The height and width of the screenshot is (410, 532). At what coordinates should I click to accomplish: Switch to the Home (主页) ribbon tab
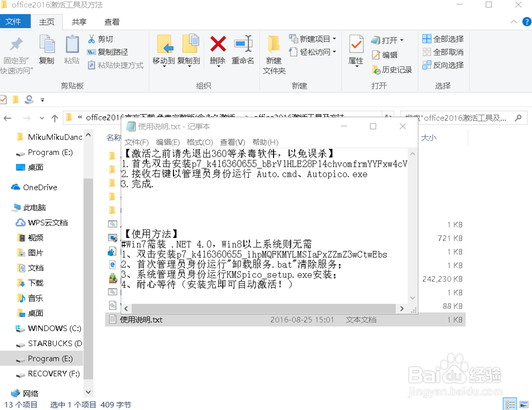pos(46,22)
